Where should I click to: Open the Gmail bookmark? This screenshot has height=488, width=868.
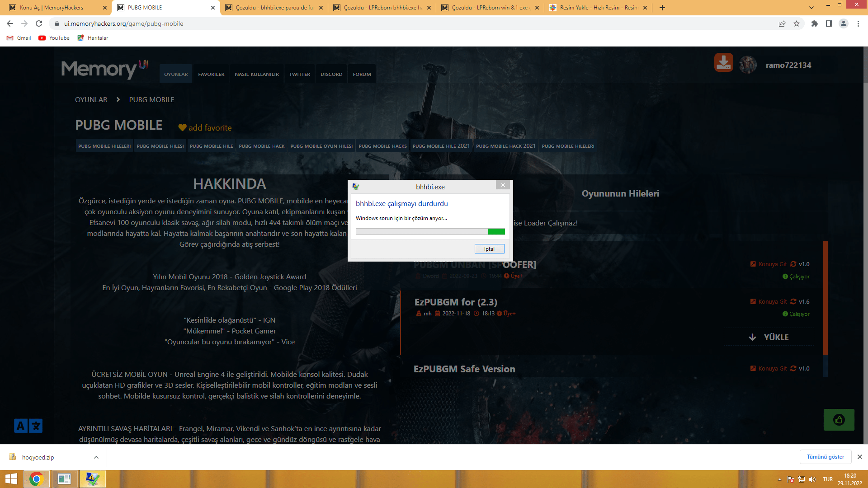pyautogui.click(x=19, y=38)
